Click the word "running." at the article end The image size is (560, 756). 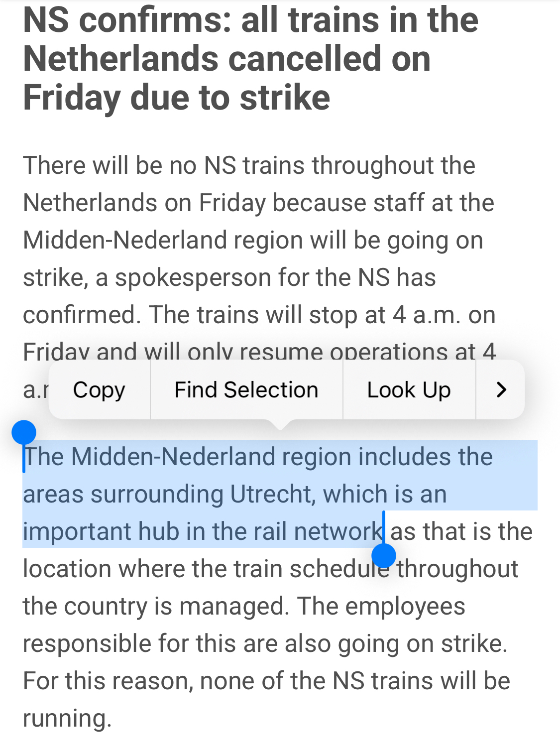[67, 719]
